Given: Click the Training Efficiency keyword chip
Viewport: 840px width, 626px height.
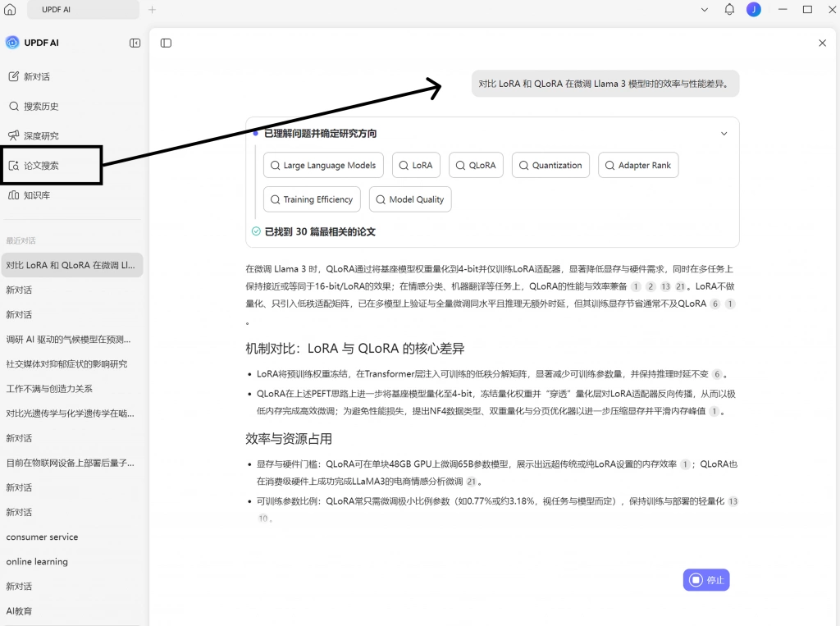Looking at the screenshot, I should [x=312, y=199].
